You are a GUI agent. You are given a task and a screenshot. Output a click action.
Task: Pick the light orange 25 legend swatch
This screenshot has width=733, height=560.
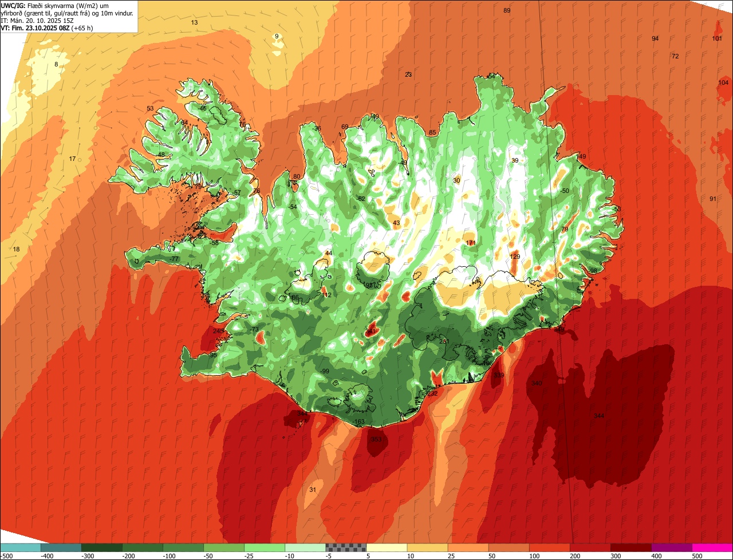point(468,547)
